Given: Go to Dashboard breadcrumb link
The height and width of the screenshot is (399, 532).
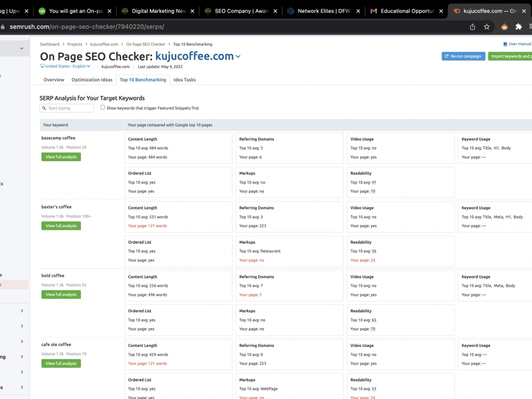Looking at the screenshot, I should (49, 45).
